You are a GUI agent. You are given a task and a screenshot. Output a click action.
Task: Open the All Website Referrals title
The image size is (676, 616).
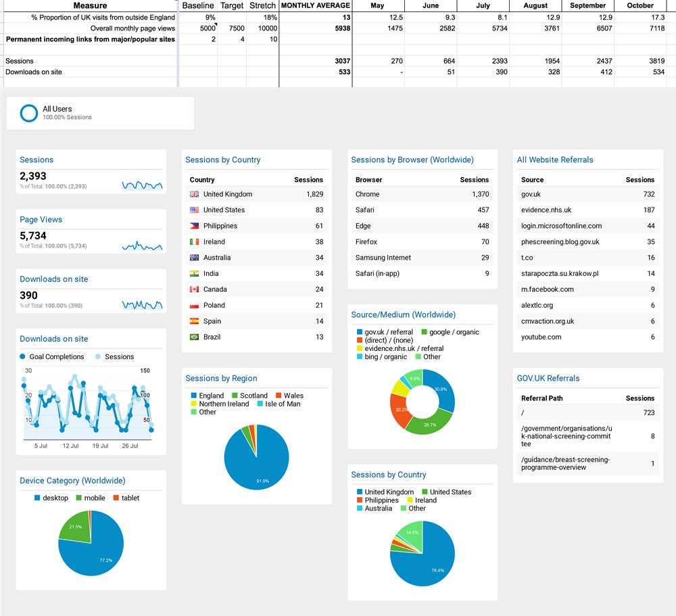[x=555, y=160]
